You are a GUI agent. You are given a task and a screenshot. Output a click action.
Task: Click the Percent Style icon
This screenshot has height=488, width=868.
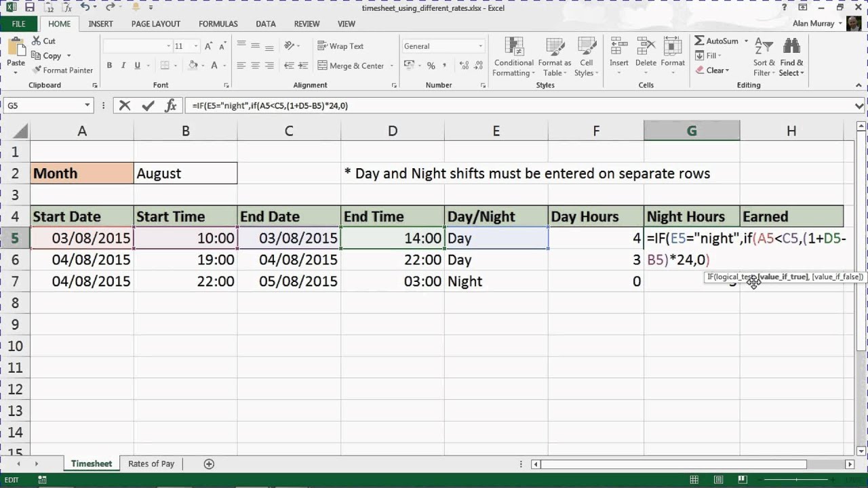click(432, 66)
